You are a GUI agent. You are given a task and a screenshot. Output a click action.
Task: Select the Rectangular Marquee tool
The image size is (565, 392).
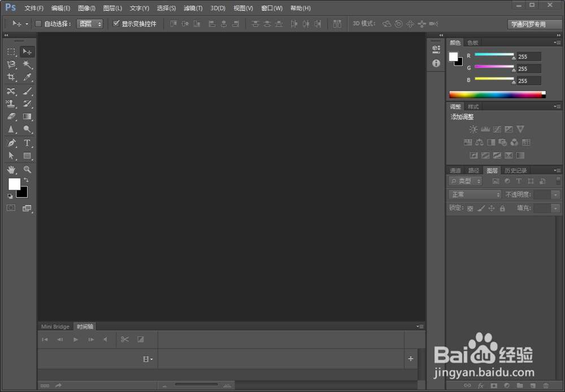point(11,52)
